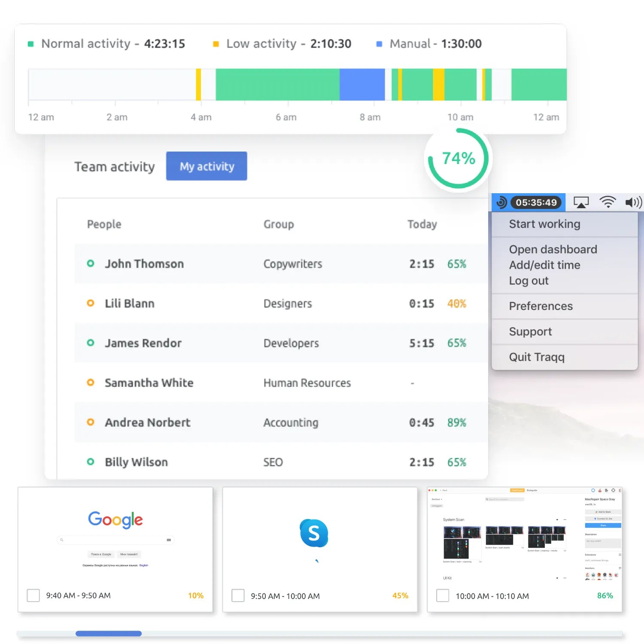Click the orange status dot beside Lili Blann
This screenshot has height=644, width=644.
point(90,303)
